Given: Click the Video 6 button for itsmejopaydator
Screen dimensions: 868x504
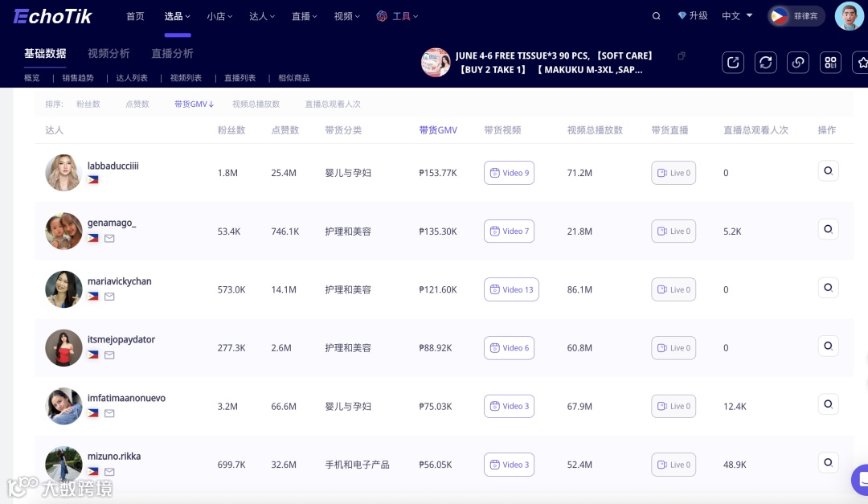Looking at the screenshot, I should coord(509,348).
